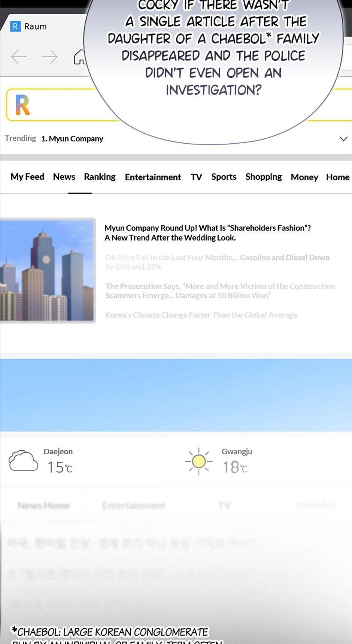Image resolution: width=352 pixels, height=644 pixels.
Task: Click the Raum tab favicon
Action: coord(15,27)
